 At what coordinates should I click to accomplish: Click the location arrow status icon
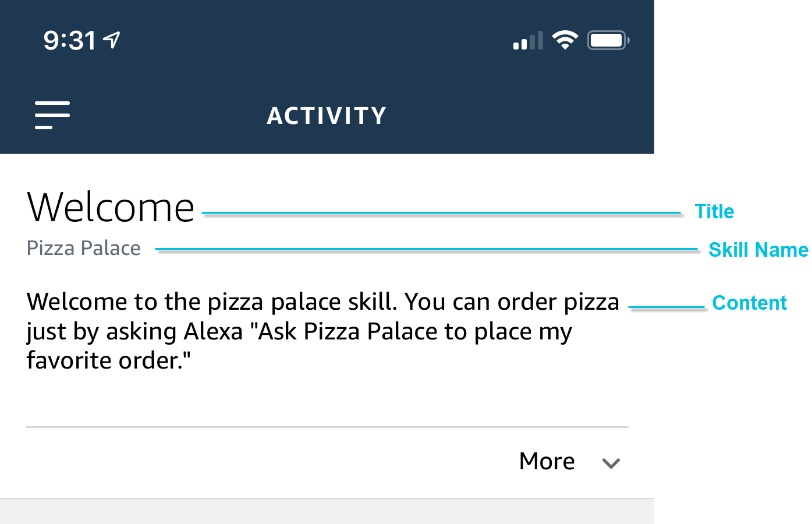tap(112, 40)
